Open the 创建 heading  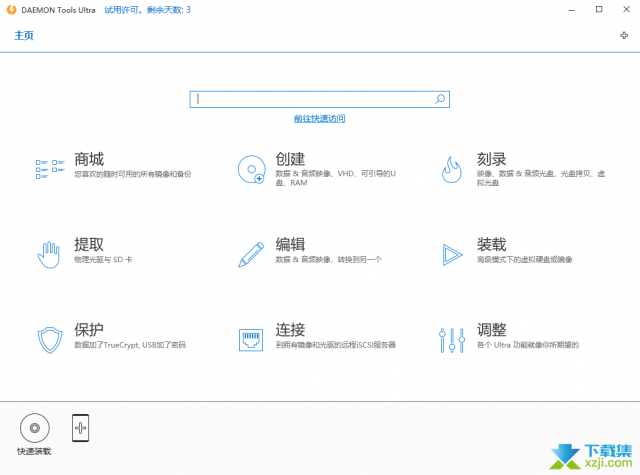click(290, 159)
